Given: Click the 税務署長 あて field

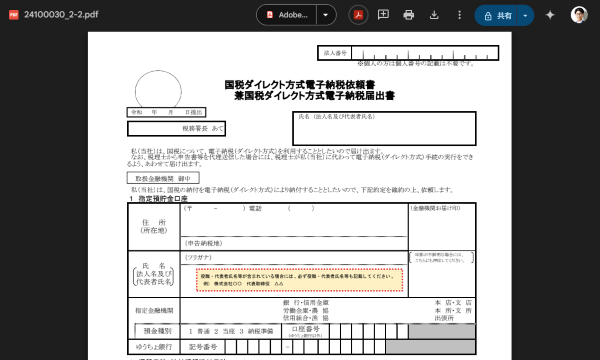Looking at the screenshot, I should (176, 129).
